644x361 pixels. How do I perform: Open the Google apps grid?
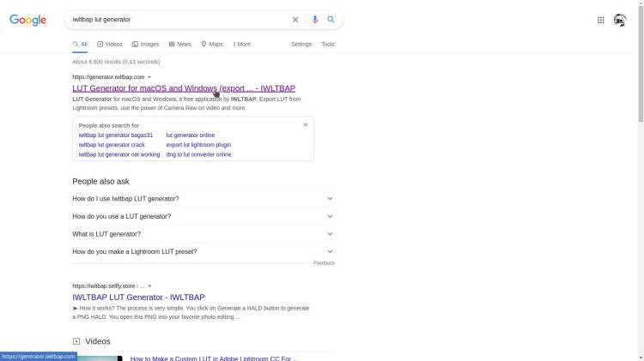tap(601, 20)
